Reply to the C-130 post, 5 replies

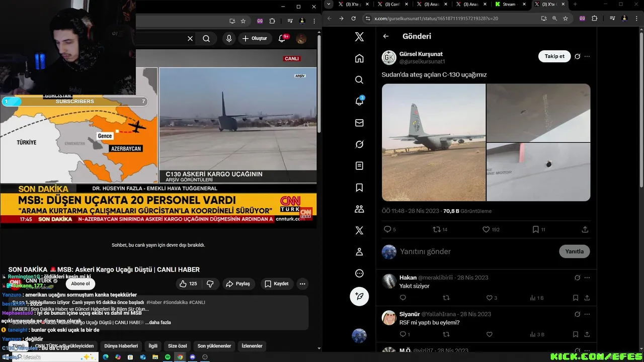[390, 229]
